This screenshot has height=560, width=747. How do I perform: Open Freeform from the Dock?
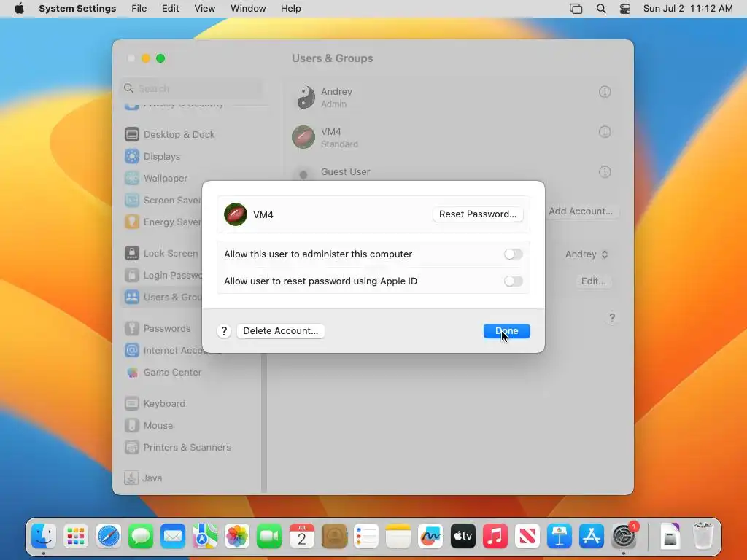[430, 537]
